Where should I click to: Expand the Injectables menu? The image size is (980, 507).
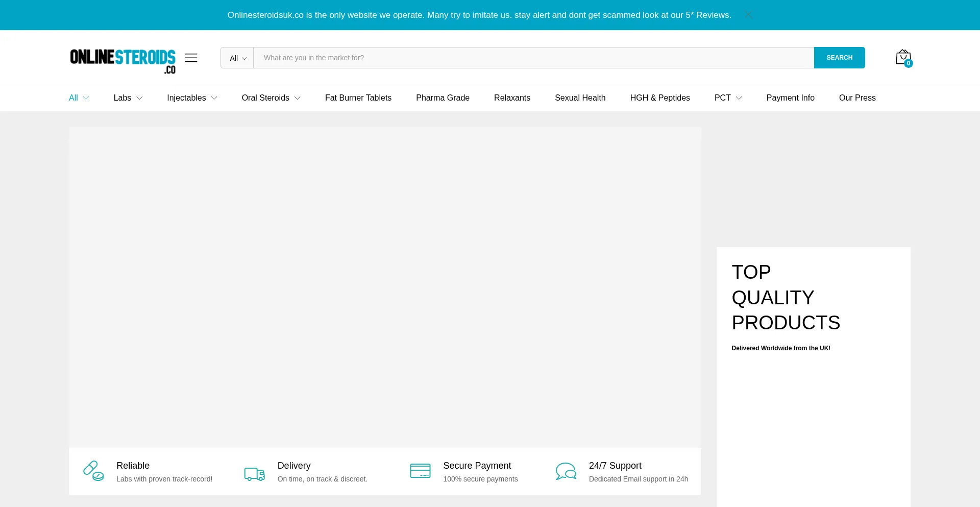(x=192, y=98)
